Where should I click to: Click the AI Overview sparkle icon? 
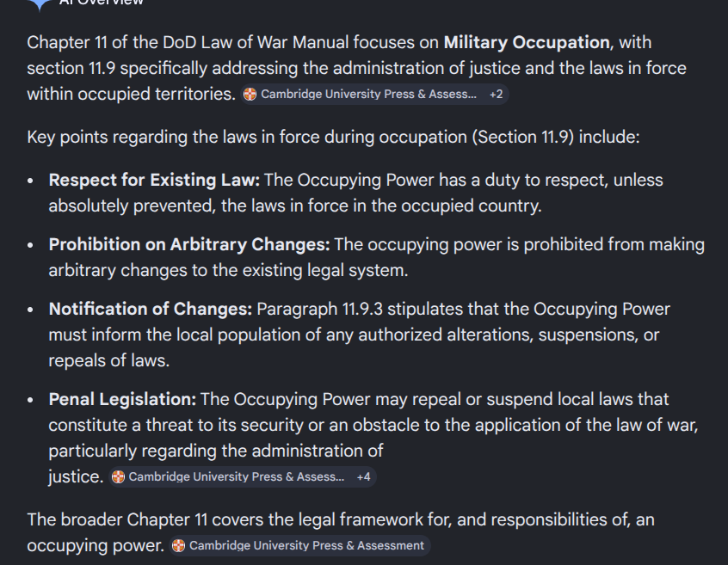click(39, 3)
